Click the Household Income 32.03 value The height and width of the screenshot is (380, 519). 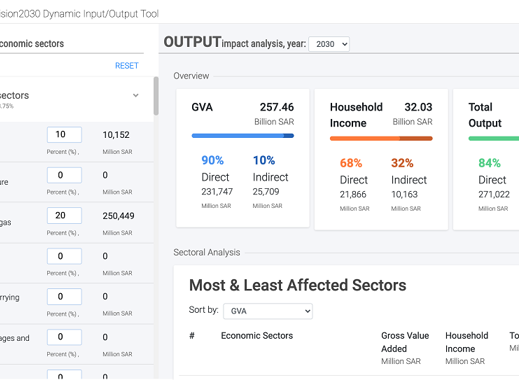click(x=418, y=107)
